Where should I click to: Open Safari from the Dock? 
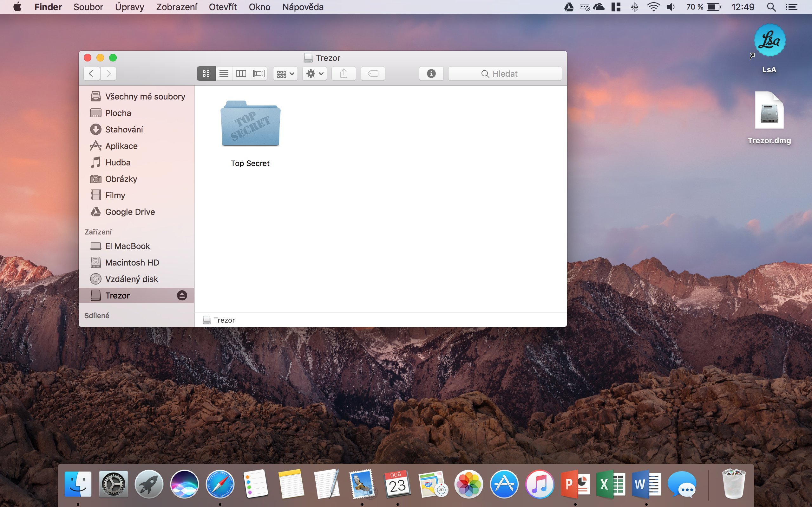[220, 484]
